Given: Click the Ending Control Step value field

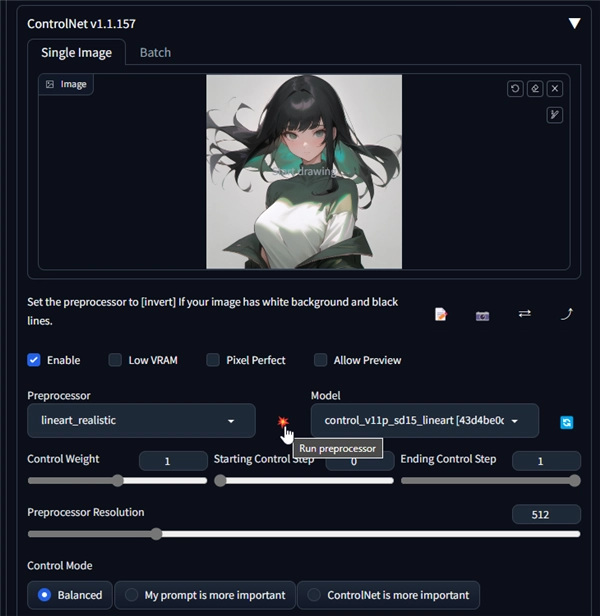Looking at the screenshot, I should tap(546, 461).
